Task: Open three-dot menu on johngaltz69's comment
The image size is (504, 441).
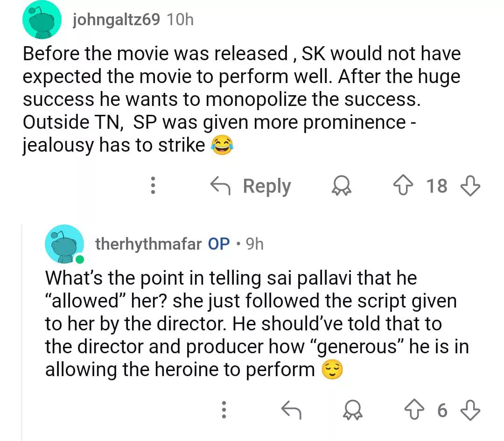Action: [153, 187]
